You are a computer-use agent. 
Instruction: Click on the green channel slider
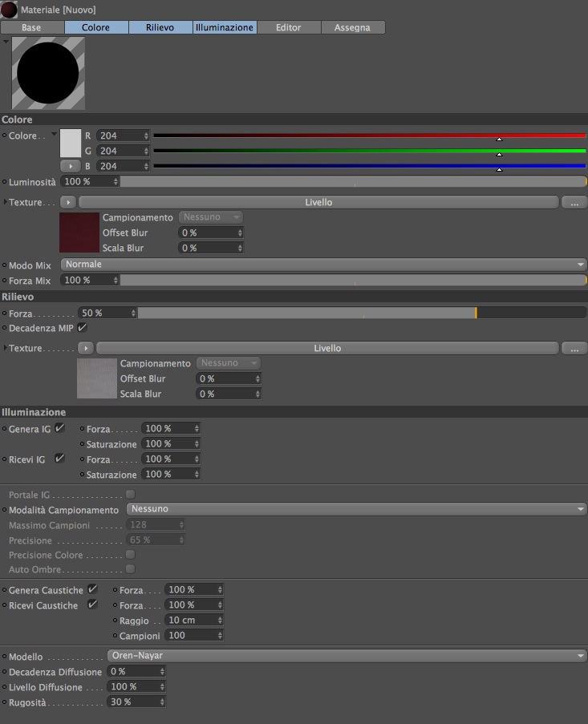[370, 151]
